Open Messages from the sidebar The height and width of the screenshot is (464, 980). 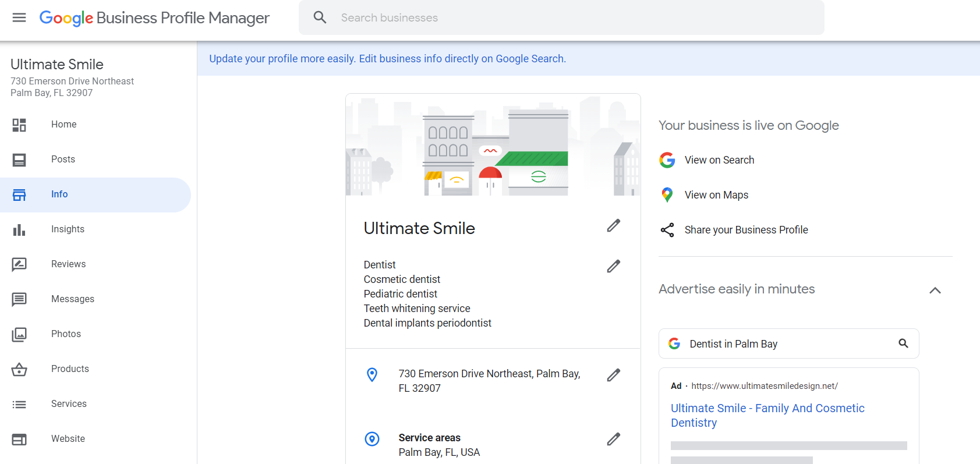[x=72, y=299]
